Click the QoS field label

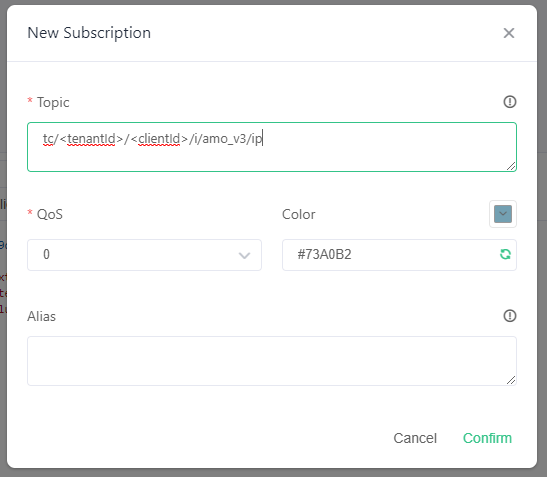pos(50,214)
